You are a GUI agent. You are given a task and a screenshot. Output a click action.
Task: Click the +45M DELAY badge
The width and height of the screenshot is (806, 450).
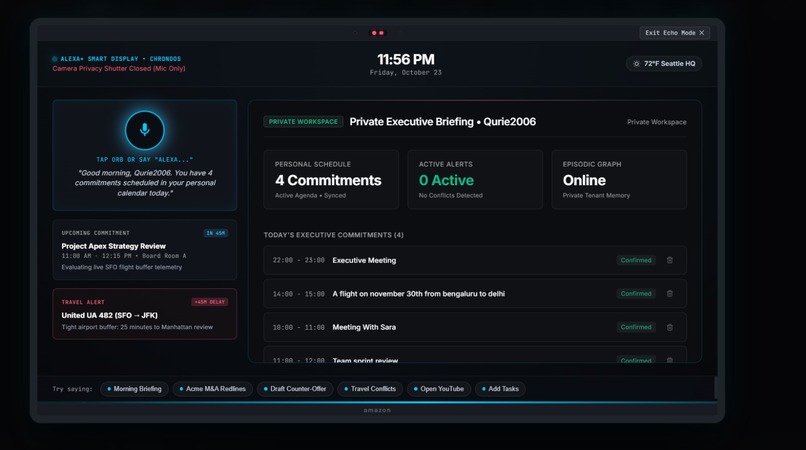click(210, 302)
